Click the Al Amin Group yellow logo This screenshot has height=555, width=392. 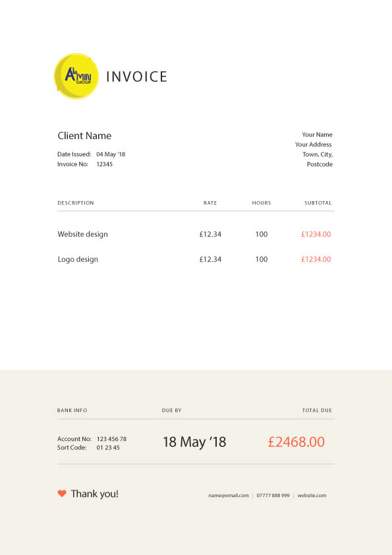76,76
